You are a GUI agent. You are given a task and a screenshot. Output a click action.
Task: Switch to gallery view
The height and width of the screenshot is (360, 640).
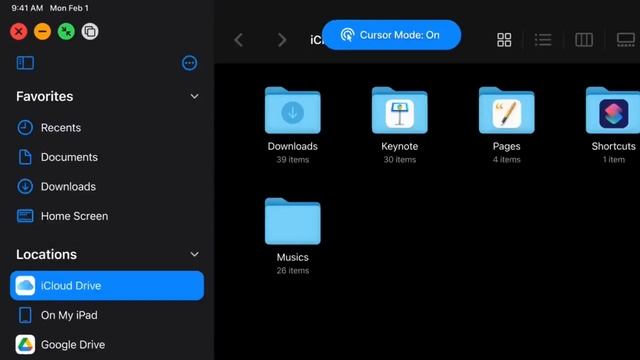click(x=626, y=40)
